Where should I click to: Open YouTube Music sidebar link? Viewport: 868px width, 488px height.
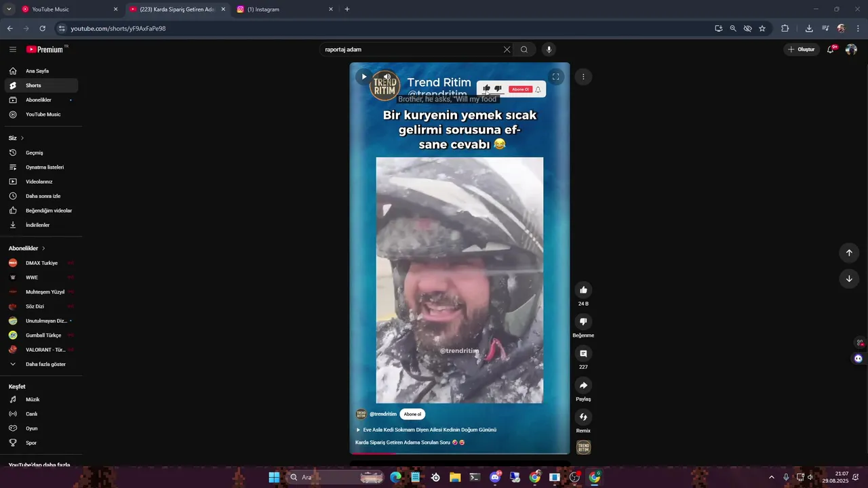pyautogui.click(x=41, y=115)
